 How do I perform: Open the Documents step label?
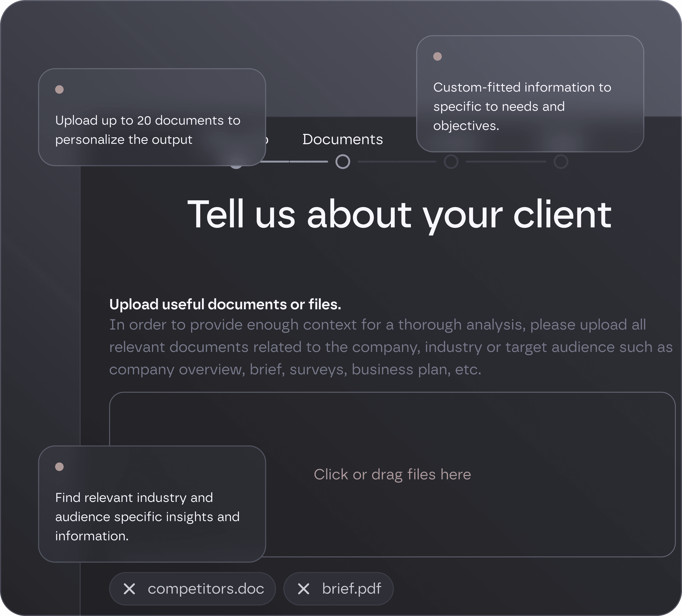click(342, 139)
